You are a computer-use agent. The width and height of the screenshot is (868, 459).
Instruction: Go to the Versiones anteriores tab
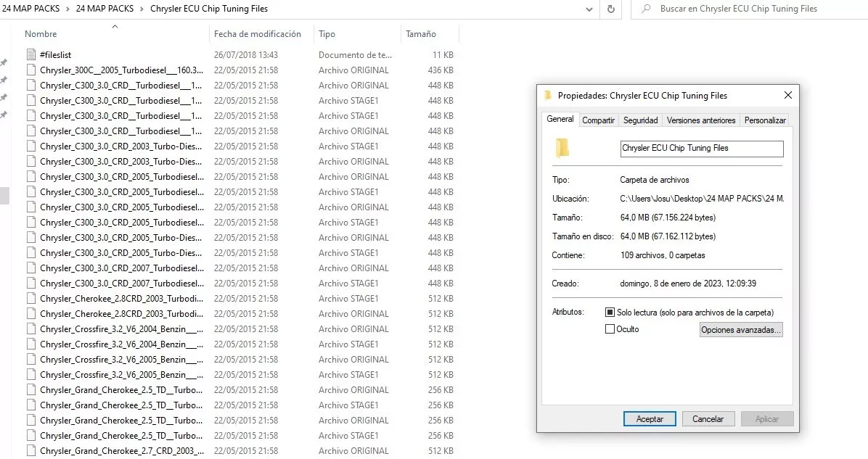(701, 120)
